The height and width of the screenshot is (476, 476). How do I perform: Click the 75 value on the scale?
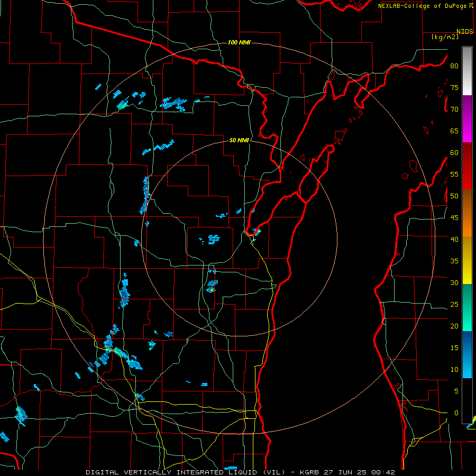coord(454,87)
